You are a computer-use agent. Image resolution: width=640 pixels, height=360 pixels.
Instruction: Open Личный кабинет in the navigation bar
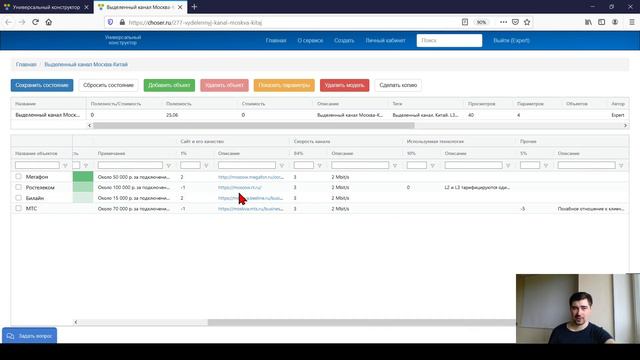(385, 40)
